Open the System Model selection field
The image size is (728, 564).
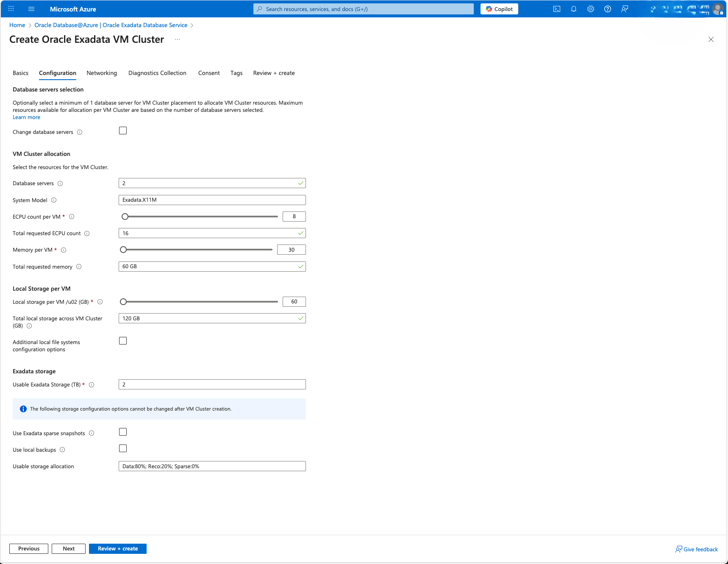(212, 200)
